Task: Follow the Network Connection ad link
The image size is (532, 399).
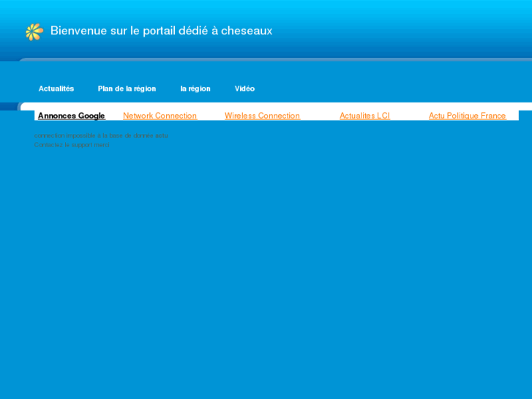Action: (x=160, y=116)
